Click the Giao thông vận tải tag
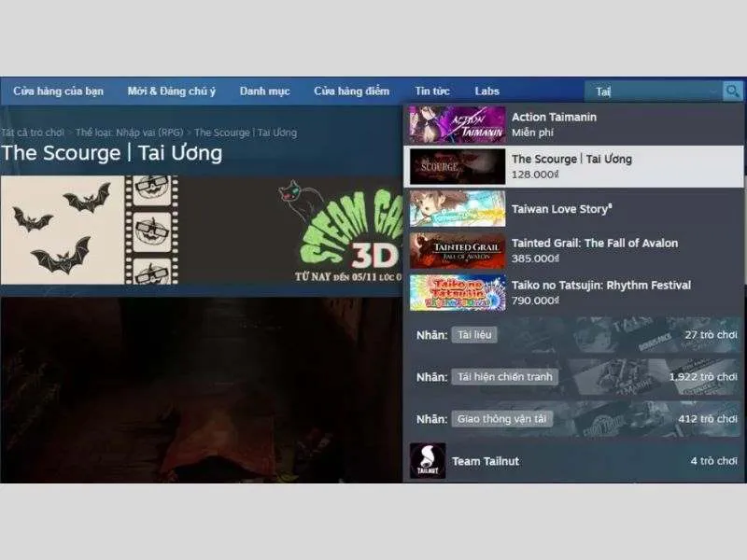This screenshot has height=560, width=747. click(502, 418)
